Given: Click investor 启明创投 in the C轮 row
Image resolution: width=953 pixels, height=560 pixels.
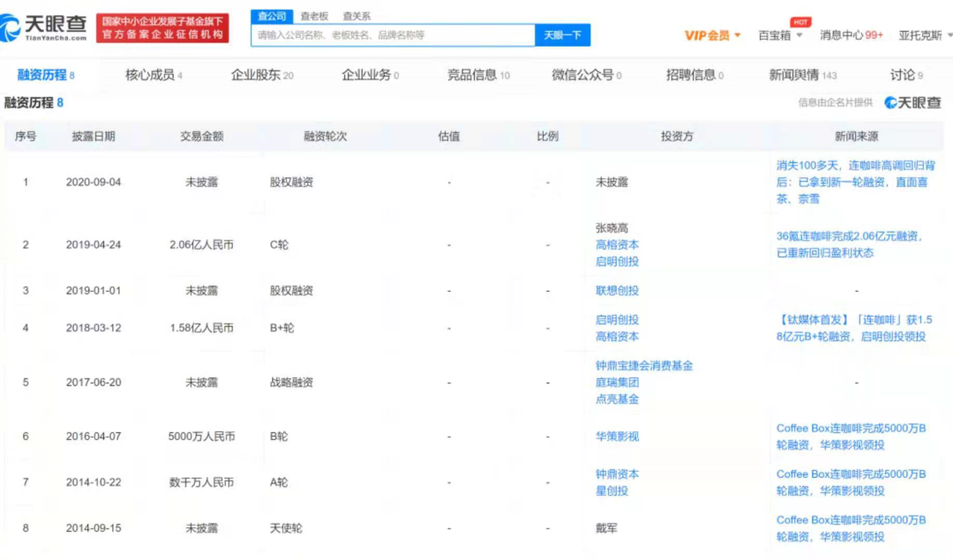Looking at the screenshot, I should tap(617, 262).
